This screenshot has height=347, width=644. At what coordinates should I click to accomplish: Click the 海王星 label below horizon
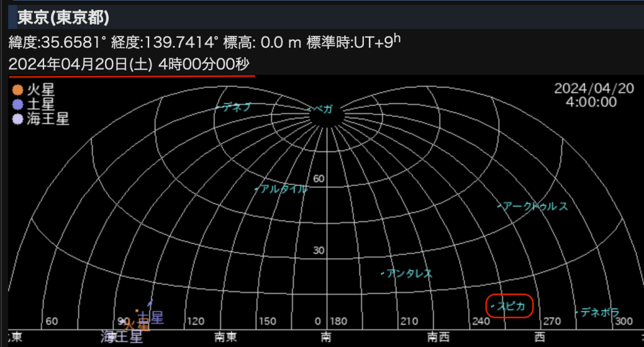[121, 337]
